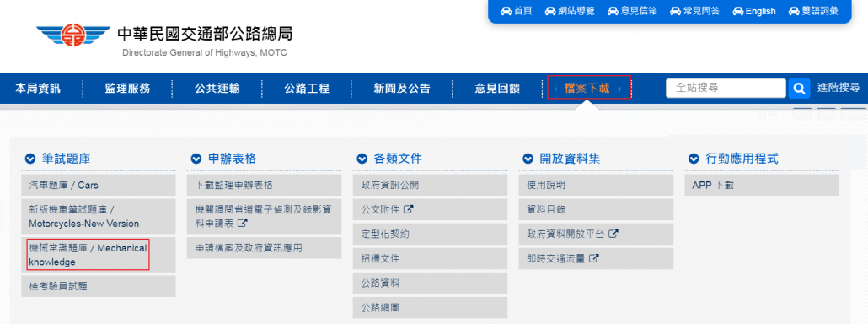
Task: Open 招標文件
Action: 430,259
